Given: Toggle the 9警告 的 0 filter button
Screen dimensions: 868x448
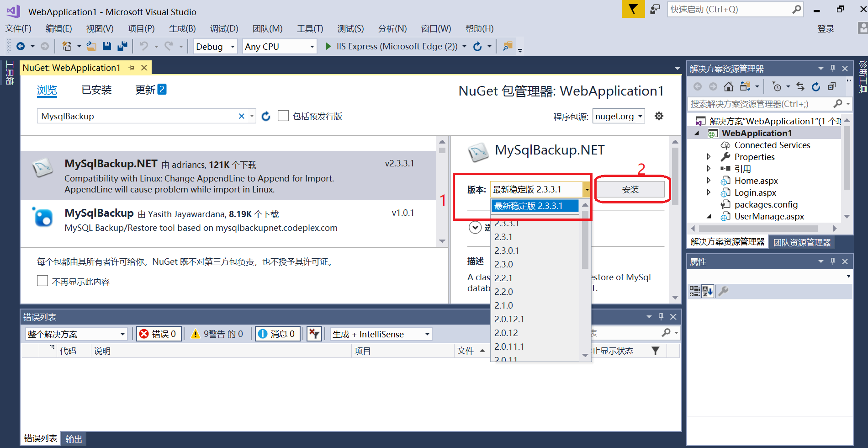Looking at the screenshot, I should click(217, 334).
